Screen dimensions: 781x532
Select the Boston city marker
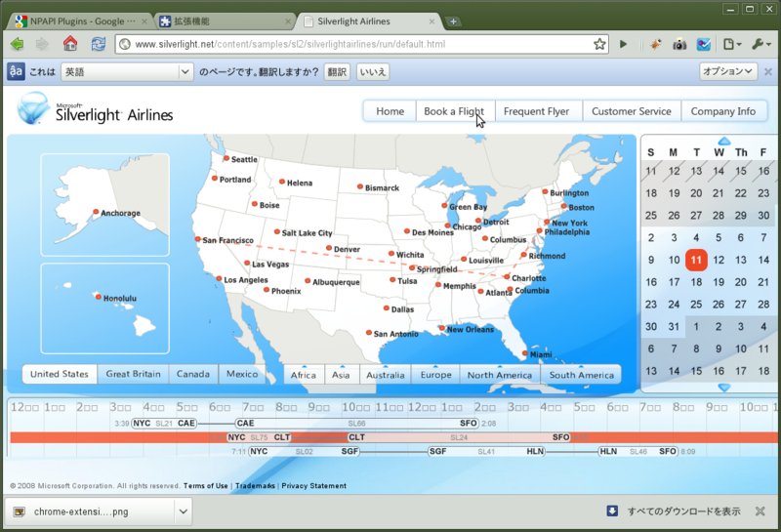point(564,206)
